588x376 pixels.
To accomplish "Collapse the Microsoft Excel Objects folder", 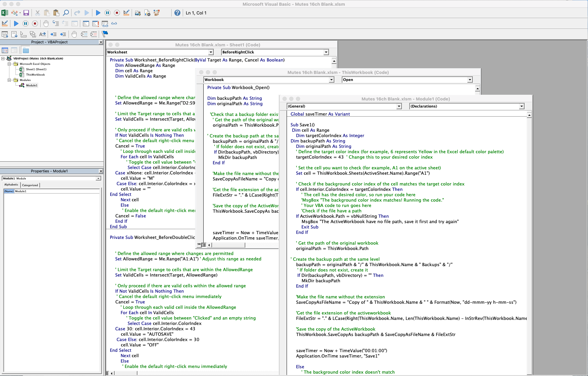I will (x=9, y=64).
